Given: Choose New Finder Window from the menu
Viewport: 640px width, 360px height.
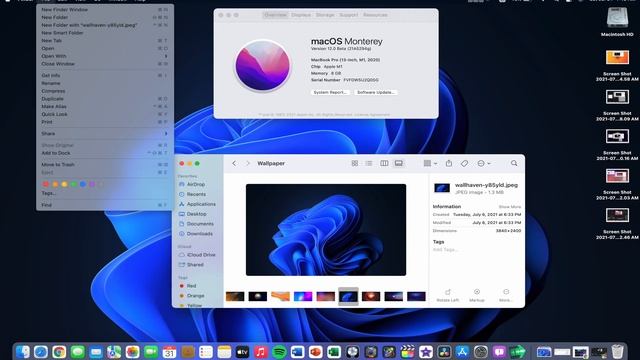Looking at the screenshot, I should click(104, 9).
